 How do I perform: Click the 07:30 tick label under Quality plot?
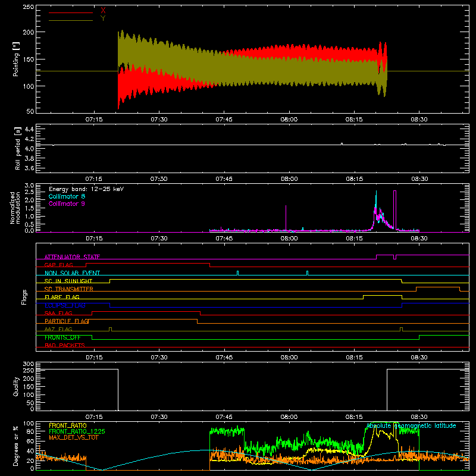tap(159, 417)
